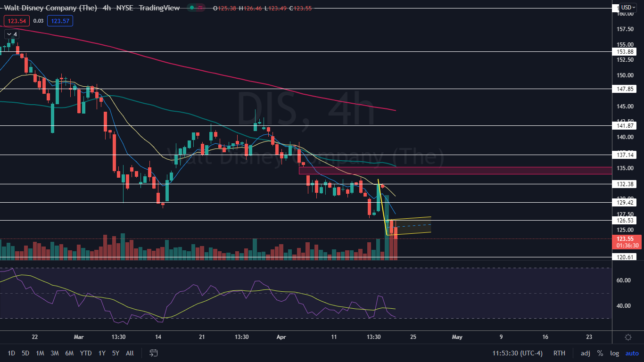644x362 pixels.
Task: Select the 141.87 horizontal line price label
Action: coord(624,125)
